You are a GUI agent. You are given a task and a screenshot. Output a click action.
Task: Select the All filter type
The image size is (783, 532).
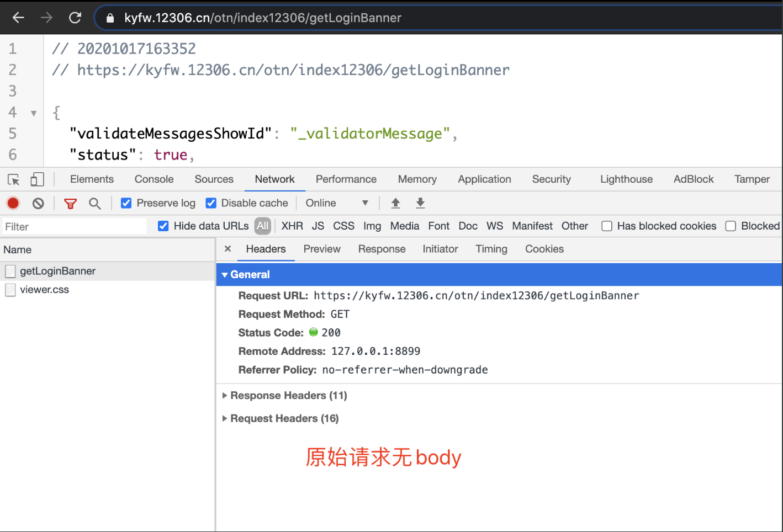[262, 226]
